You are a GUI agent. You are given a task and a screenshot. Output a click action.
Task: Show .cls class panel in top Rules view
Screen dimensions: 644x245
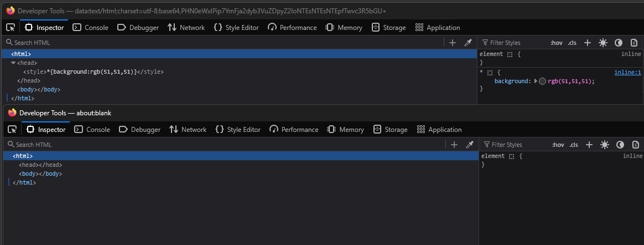[x=573, y=43]
